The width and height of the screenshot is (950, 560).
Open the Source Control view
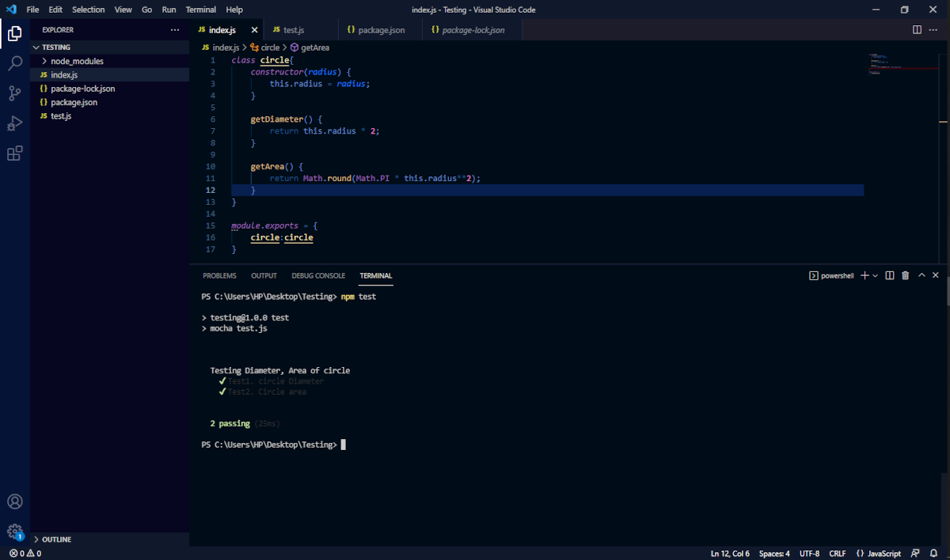(15, 93)
